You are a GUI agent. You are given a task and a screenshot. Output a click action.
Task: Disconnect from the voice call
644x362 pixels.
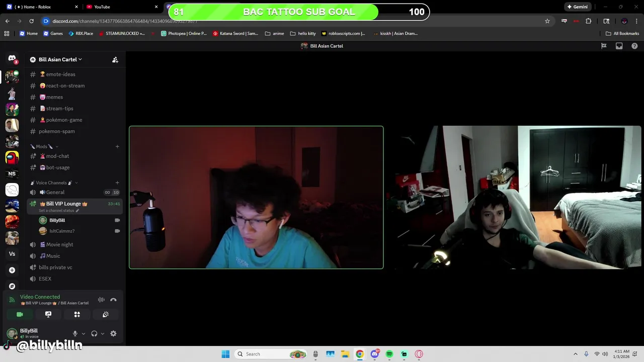[x=113, y=300]
